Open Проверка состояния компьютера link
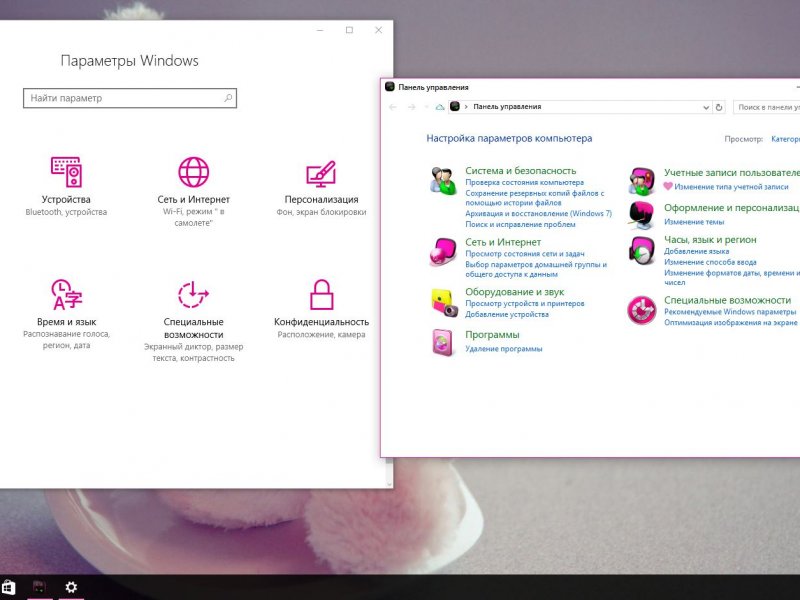 [524, 182]
